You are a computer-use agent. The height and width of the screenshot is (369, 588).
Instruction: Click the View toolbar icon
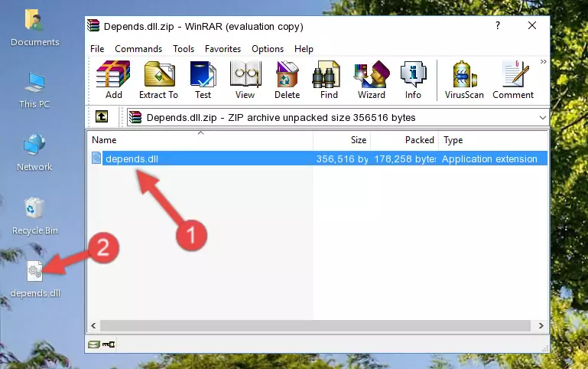point(245,80)
